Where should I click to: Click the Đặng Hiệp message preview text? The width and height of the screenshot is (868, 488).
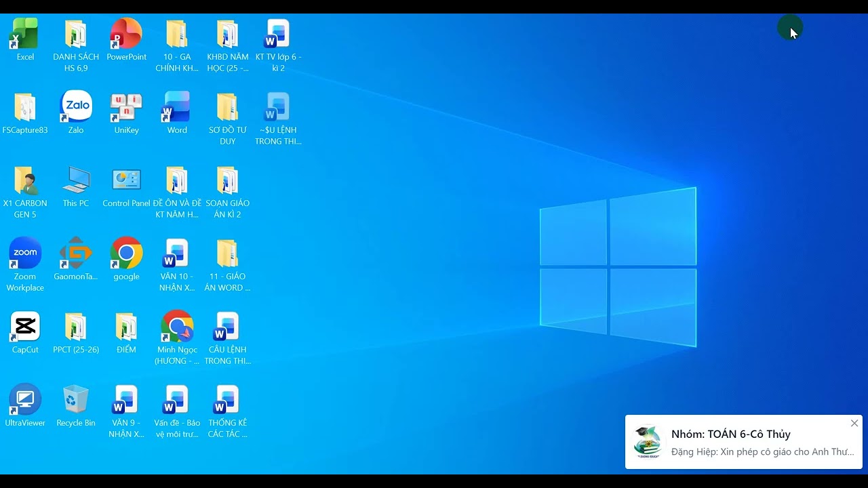pos(763,452)
